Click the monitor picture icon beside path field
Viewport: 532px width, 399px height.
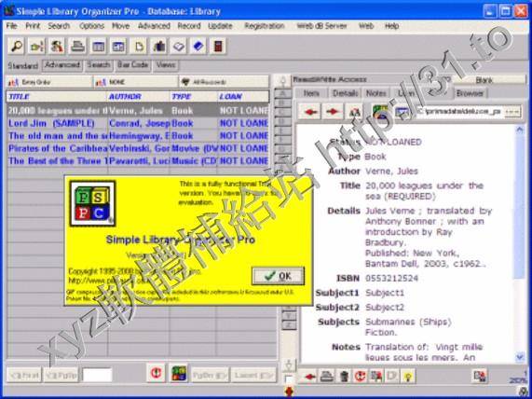[402, 112]
